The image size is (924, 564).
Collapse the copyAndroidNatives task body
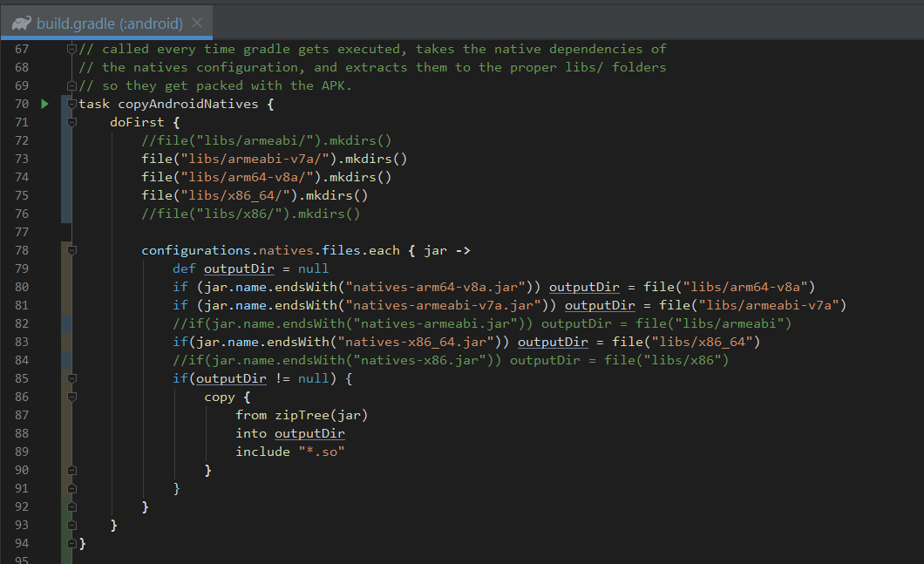71,103
